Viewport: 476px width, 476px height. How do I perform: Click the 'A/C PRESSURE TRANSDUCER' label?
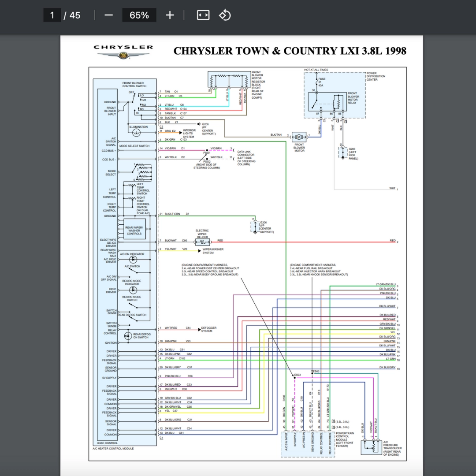coord(392,448)
